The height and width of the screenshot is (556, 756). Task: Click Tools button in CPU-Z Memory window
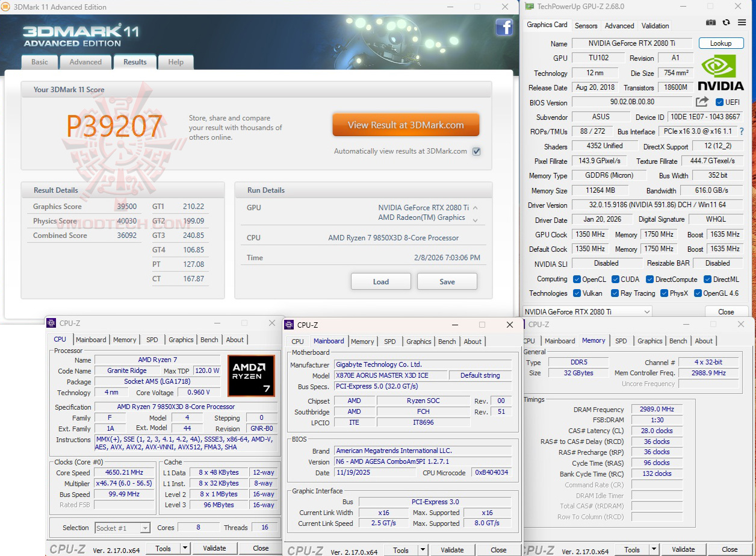[x=632, y=549]
